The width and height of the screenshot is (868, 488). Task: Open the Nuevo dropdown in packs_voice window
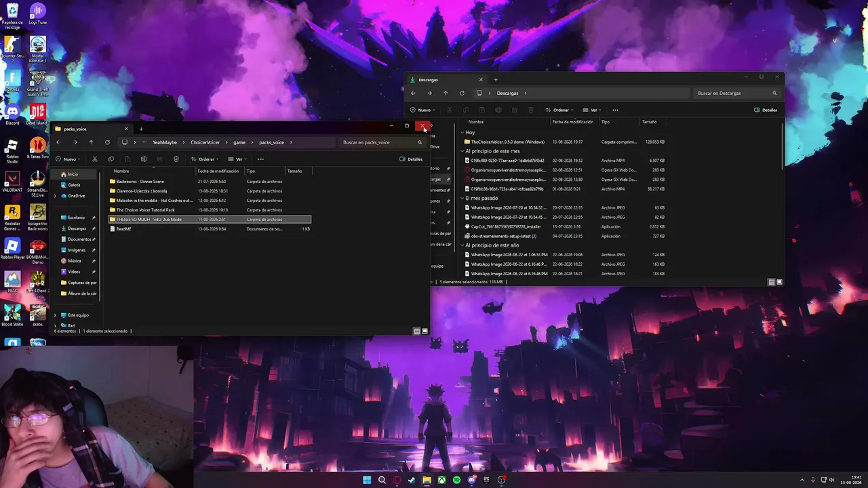[68, 159]
